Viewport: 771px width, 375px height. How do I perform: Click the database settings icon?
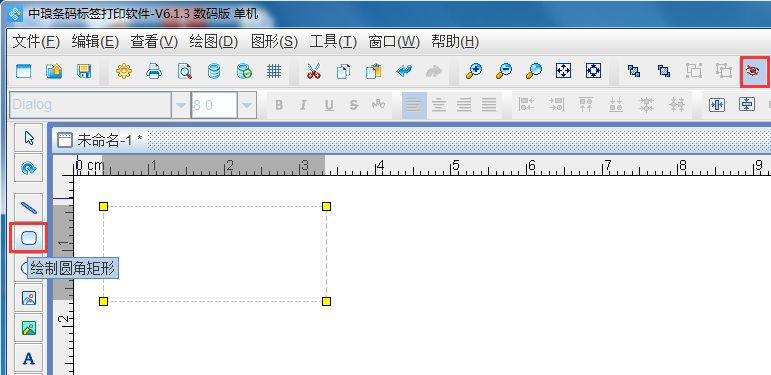pos(214,72)
